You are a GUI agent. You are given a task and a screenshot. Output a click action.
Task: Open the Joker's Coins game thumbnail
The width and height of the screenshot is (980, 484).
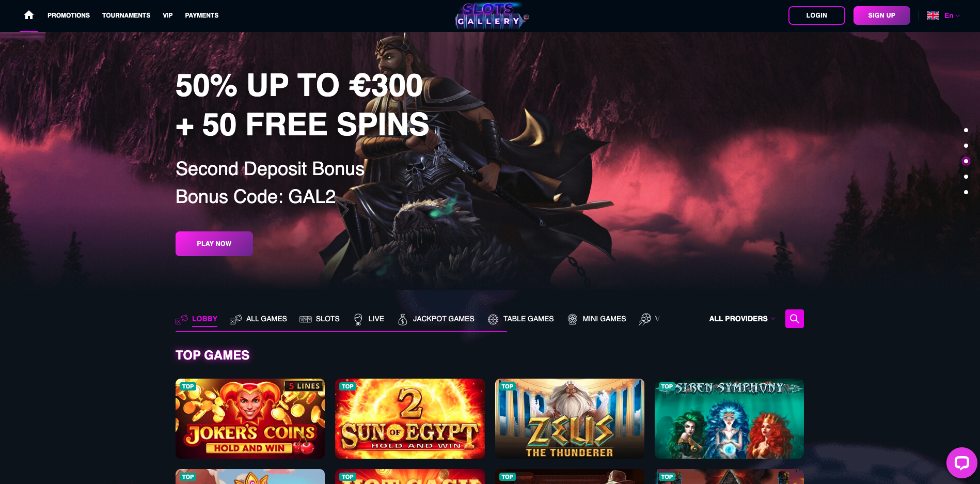pyautogui.click(x=250, y=418)
